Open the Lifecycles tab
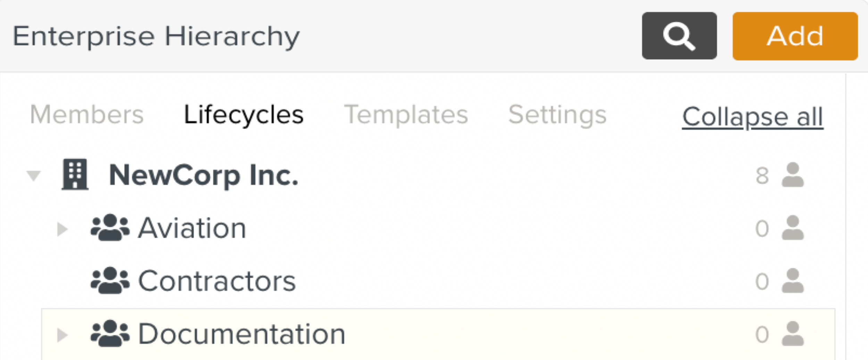This screenshot has width=868, height=360. click(243, 114)
